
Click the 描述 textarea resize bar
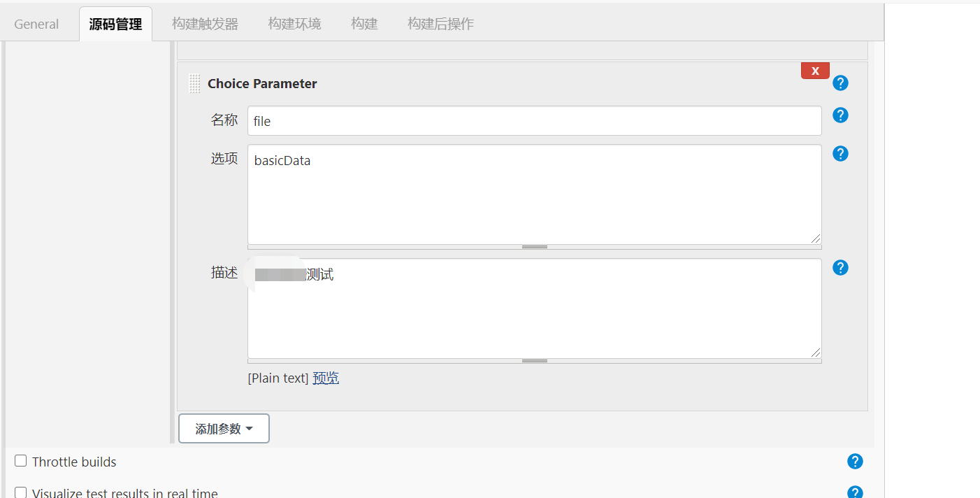pos(535,361)
